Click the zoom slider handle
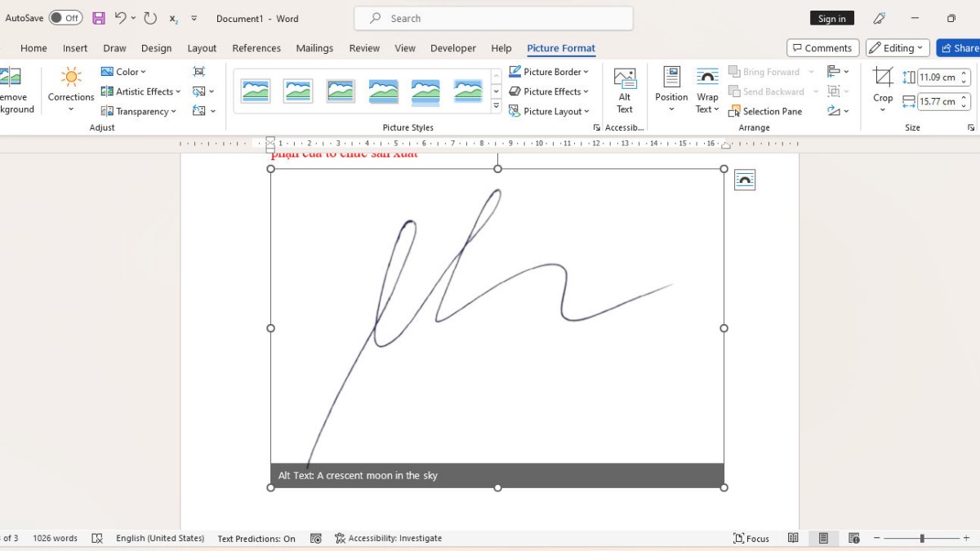This screenshot has width=980, height=551. [x=922, y=539]
